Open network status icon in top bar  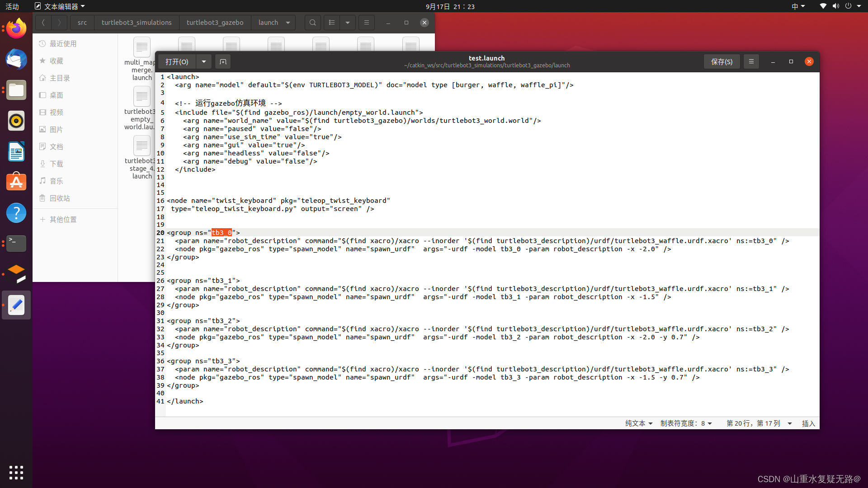pos(823,6)
